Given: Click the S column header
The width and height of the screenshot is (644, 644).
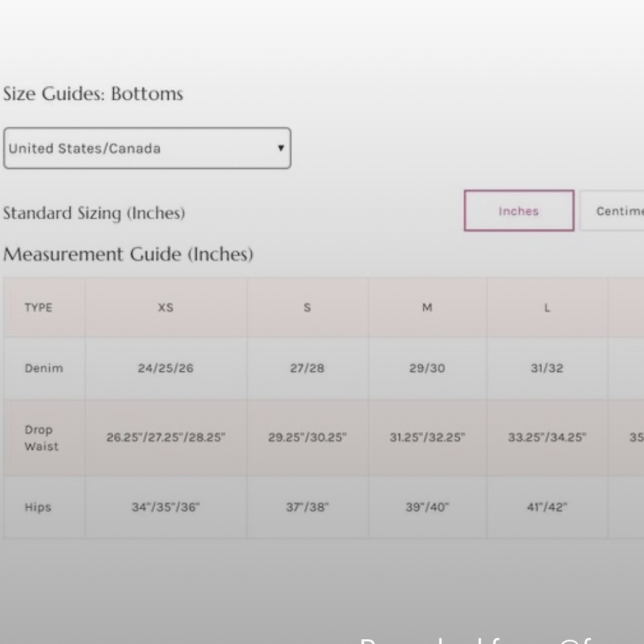Looking at the screenshot, I should (x=307, y=308).
